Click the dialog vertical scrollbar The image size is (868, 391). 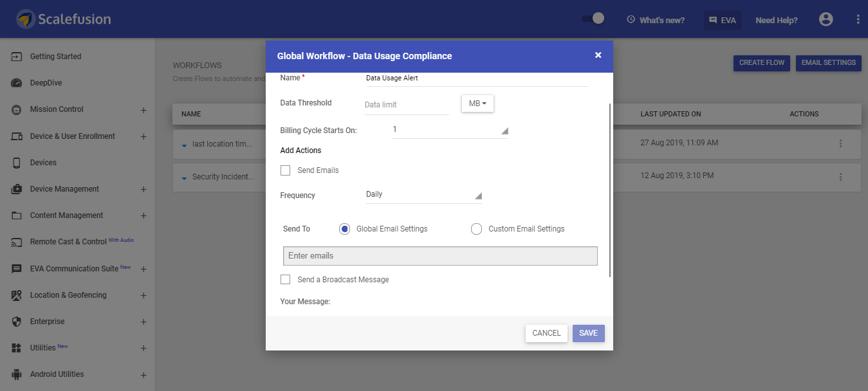[609, 190]
